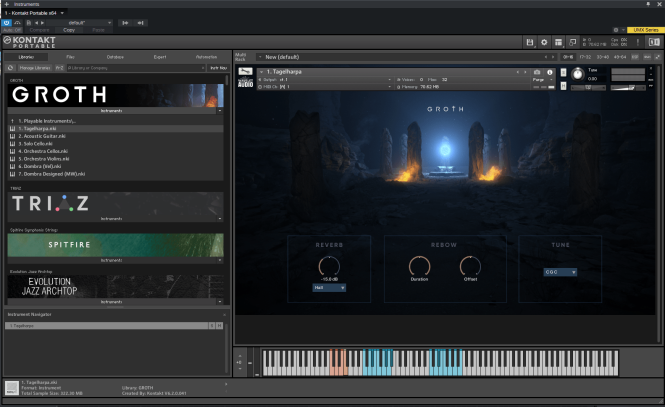Screen dimensions: 665x407
Task: Adjust the Tune knob in instrument header
Action: point(577,74)
